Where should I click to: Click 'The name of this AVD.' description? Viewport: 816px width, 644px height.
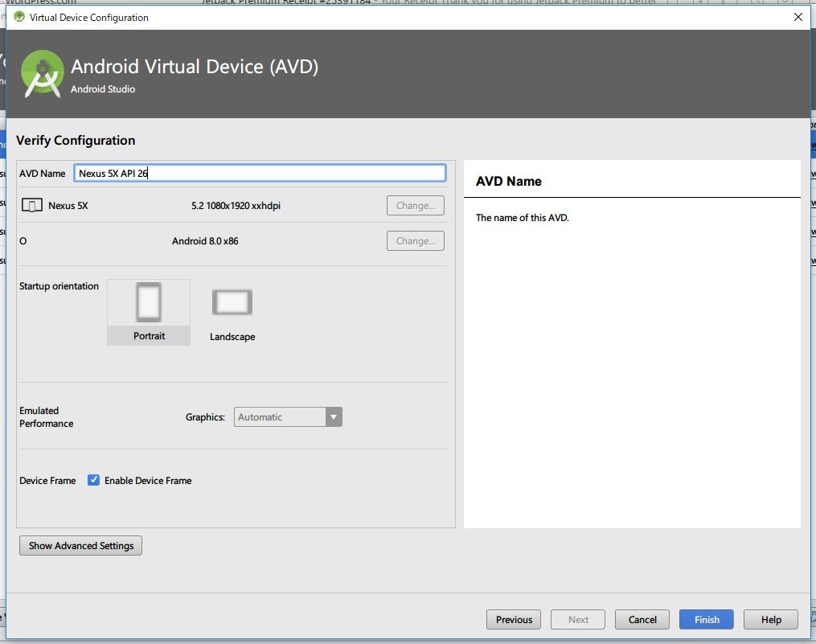522,218
